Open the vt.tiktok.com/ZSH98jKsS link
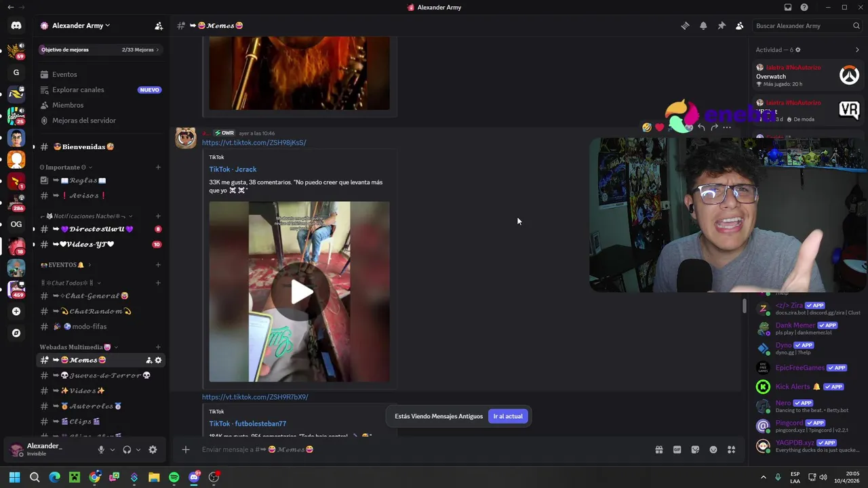Image resolution: width=868 pixels, height=488 pixels. (x=254, y=142)
